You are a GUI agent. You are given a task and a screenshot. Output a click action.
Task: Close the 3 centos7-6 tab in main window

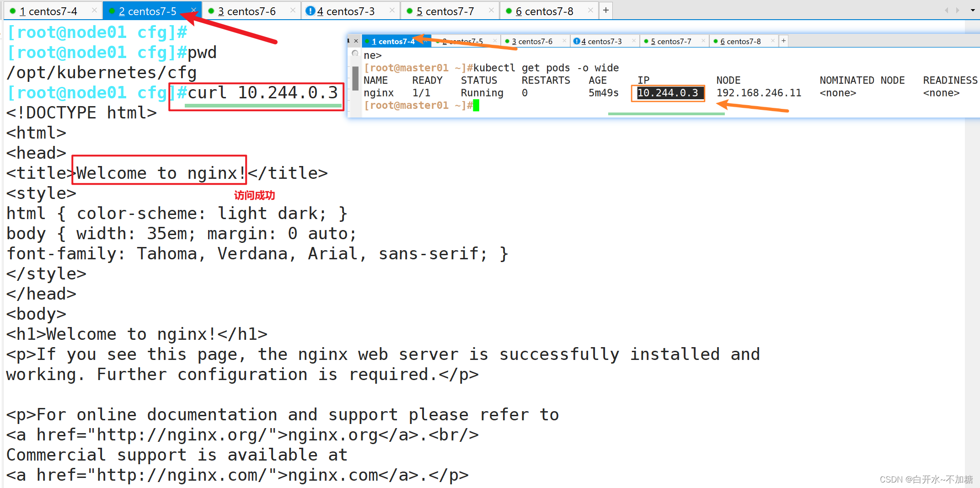click(x=293, y=10)
